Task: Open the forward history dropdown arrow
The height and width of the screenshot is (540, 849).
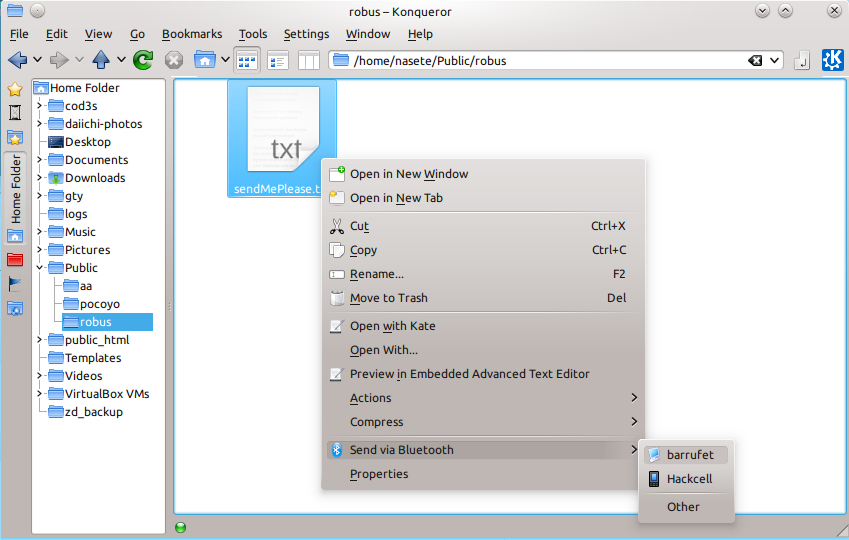Action: tap(79, 60)
